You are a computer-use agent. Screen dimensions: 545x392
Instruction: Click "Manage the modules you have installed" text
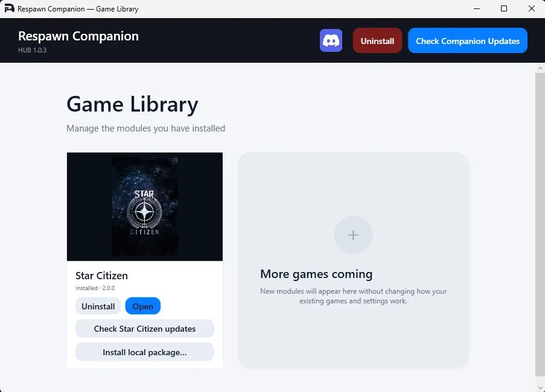tap(145, 128)
